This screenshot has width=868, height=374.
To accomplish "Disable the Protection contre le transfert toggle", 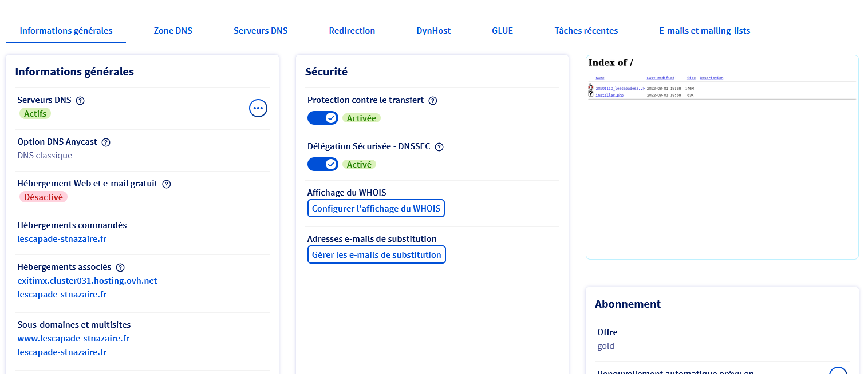I will click(x=323, y=118).
